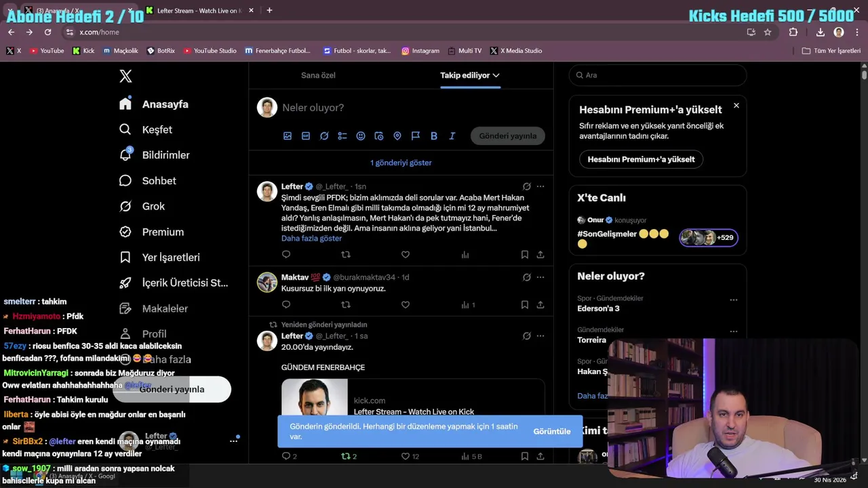Open more options on Lefter PFDK post
This screenshot has height=488, width=868.
[x=540, y=186]
